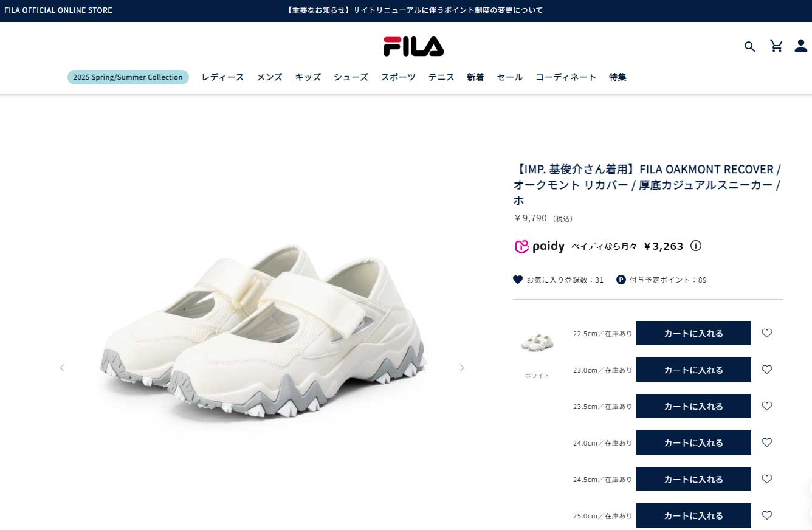Open the shopping cart icon
This screenshot has height=530, width=812.
tap(776, 46)
